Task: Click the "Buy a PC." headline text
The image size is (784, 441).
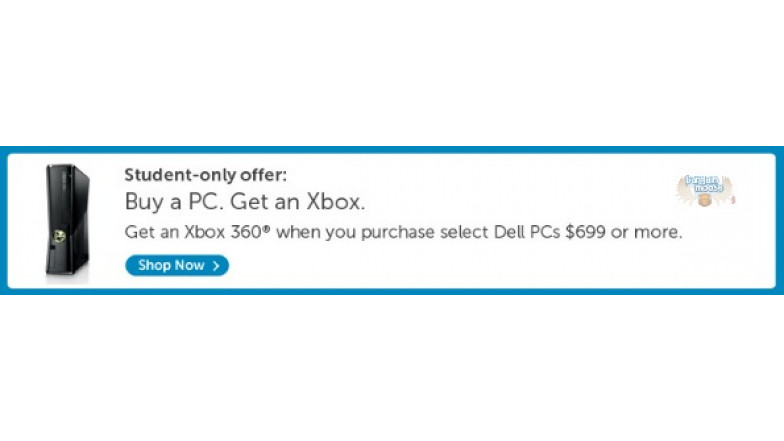Action: 172,202
